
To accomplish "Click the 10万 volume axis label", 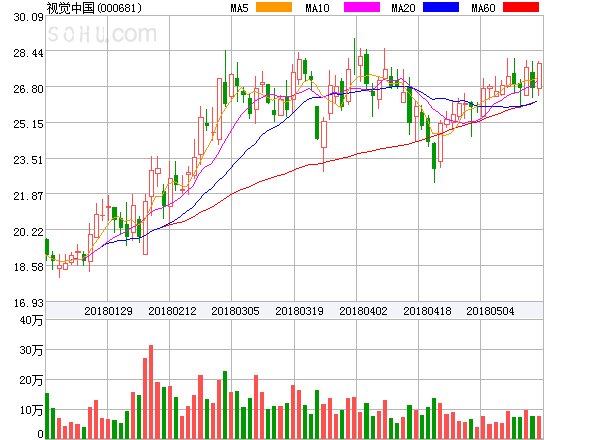I will [x=31, y=410].
